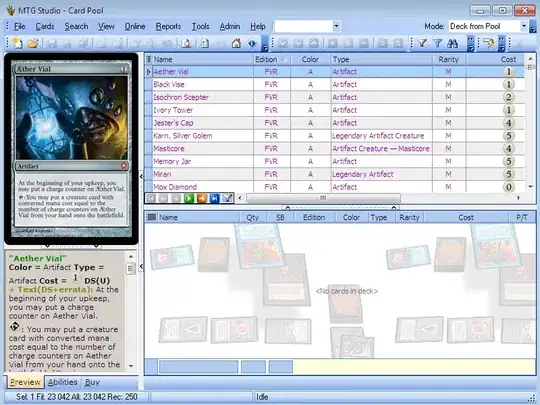Screen dimensions: 540x405
Task: Expand the filter toolbar options chevron
Action: 471,43
